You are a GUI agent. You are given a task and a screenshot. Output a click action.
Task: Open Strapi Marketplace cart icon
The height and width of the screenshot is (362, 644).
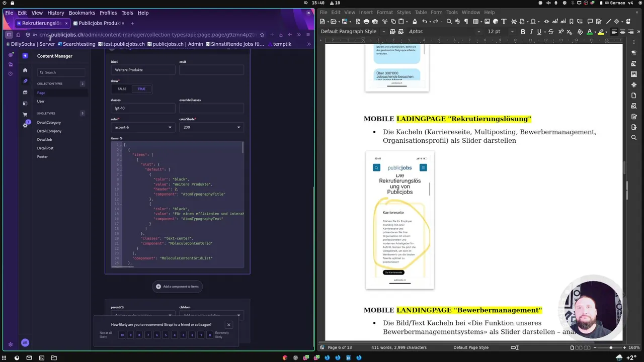click(25, 115)
